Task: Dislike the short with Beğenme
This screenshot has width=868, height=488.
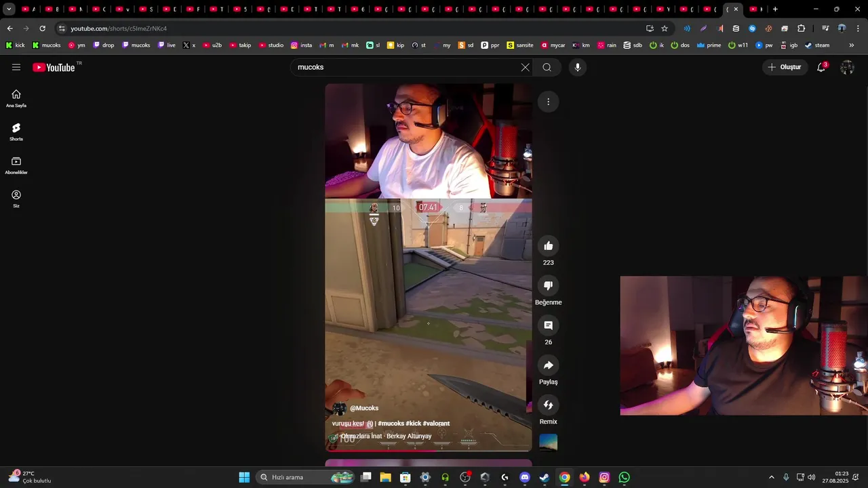Action: coord(549,285)
